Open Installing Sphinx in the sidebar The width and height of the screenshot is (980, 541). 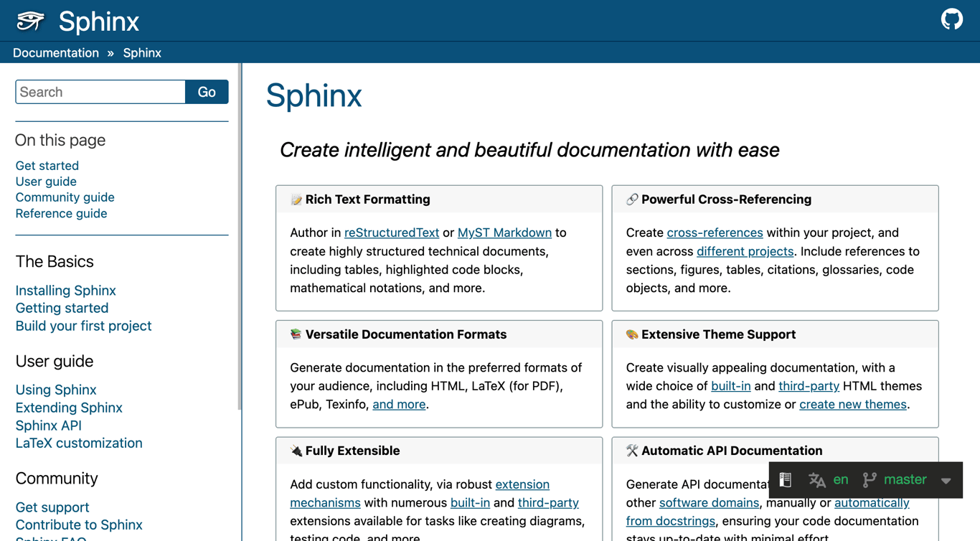[x=65, y=291]
